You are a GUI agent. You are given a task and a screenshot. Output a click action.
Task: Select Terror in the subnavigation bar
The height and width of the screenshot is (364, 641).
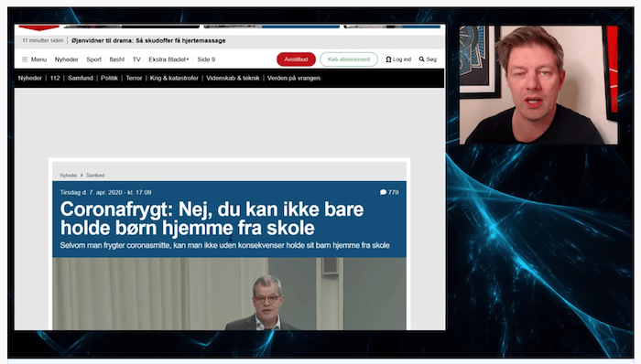click(x=134, y=78)
